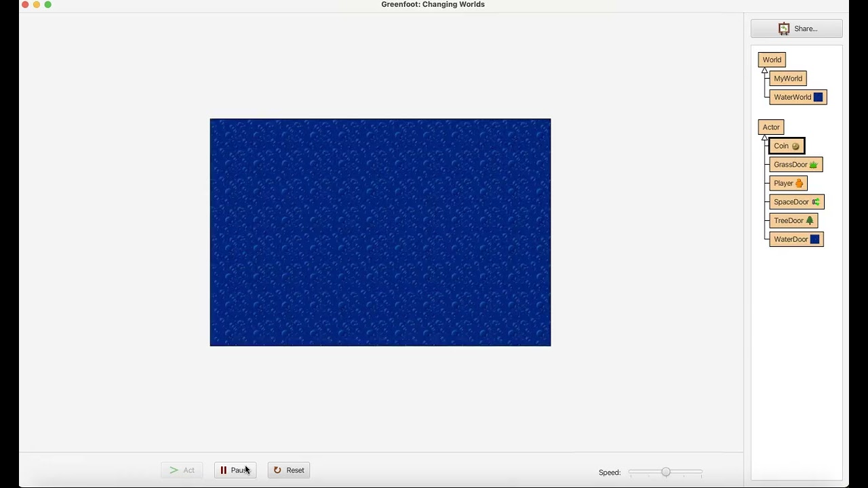Click the WaterWorld blue image icon
The image size is (868, 488).
(x=818, y=97)
